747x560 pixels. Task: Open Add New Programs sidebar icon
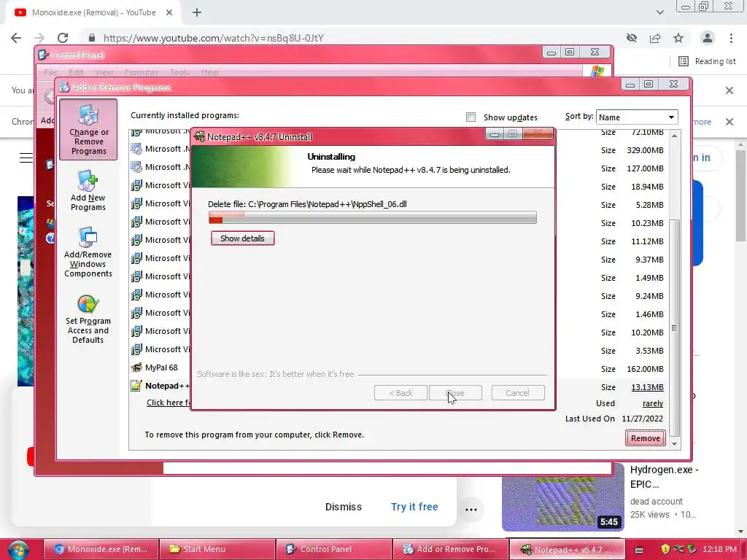click(88, 190)
